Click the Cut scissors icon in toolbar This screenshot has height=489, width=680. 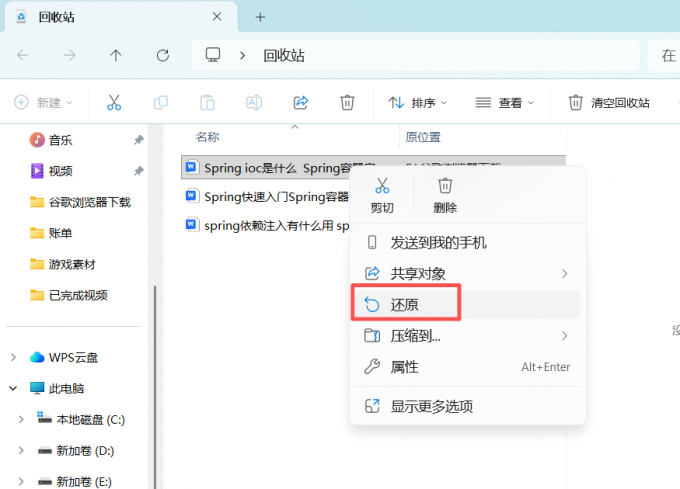click(x=114, y=103)
